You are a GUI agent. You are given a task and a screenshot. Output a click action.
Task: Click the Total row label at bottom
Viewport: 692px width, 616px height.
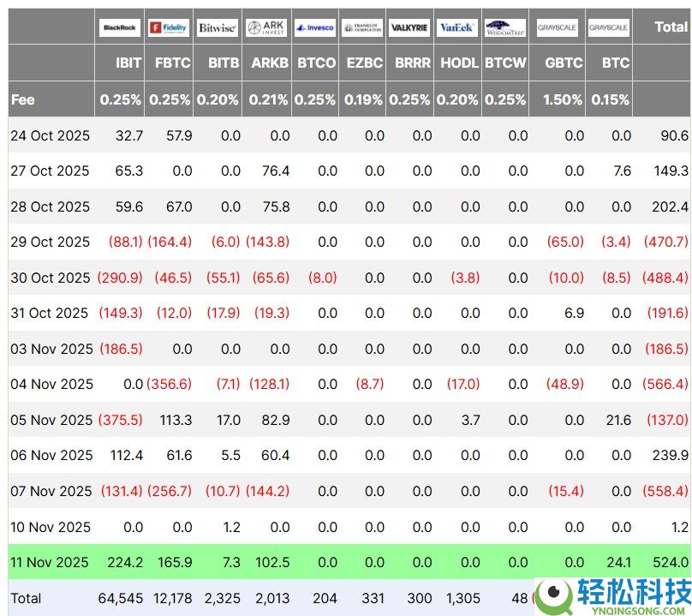click(x=26, y=598)
